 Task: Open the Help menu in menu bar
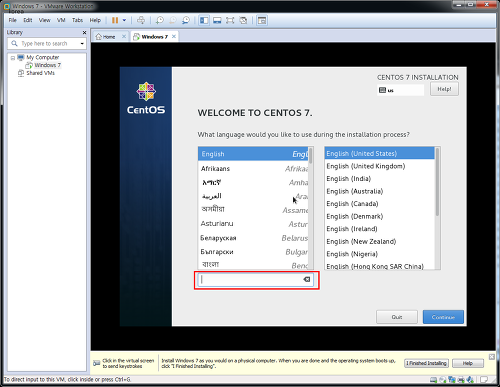pyautogui.click(x=95, y=20)
